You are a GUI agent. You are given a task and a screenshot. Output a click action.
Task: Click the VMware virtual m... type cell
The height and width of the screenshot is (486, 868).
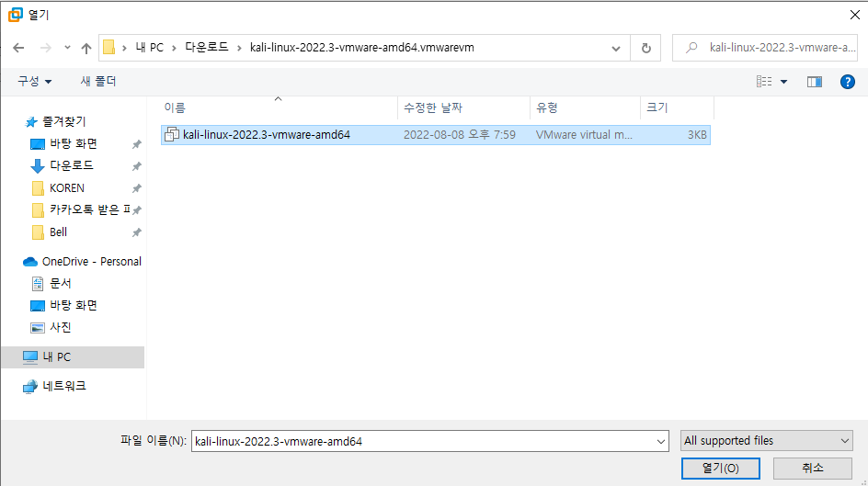(584, 135)
